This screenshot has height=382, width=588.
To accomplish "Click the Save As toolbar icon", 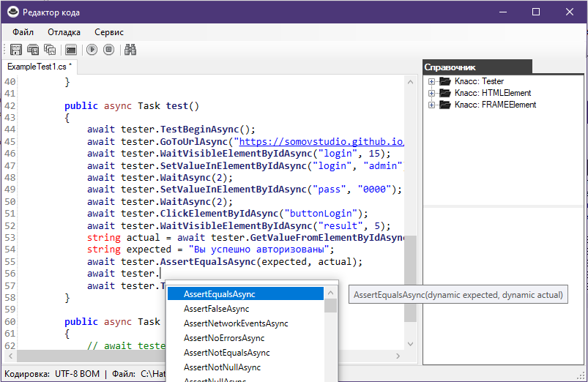I will coord(33,50).
